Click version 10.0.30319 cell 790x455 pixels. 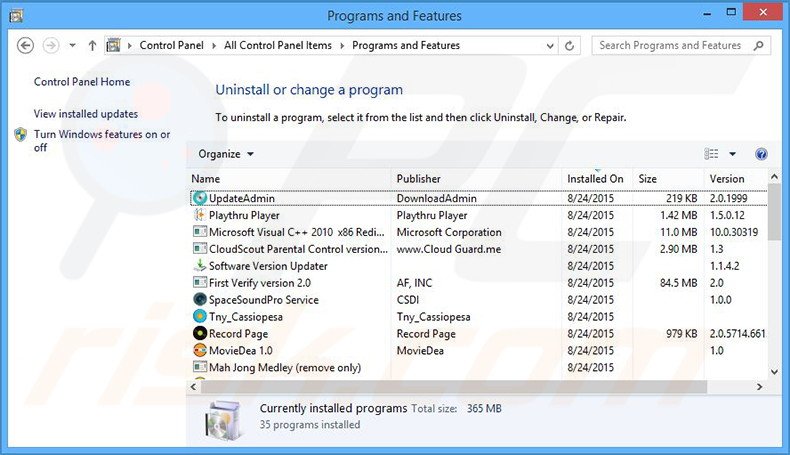coord(734,232)
